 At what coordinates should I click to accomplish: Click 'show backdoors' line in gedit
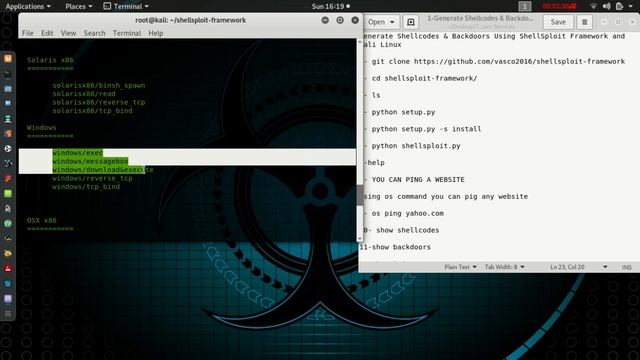[401, 247]
